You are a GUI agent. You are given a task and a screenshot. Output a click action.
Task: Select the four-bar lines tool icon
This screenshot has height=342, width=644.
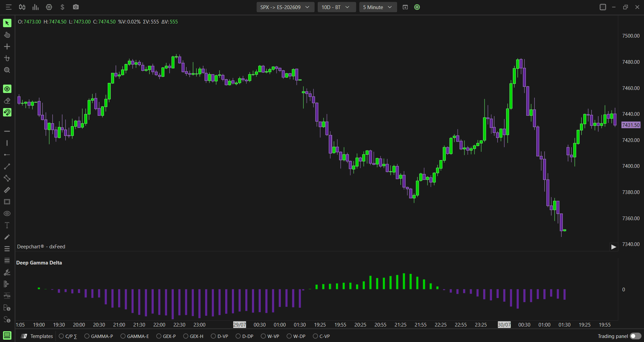(7, 260)
